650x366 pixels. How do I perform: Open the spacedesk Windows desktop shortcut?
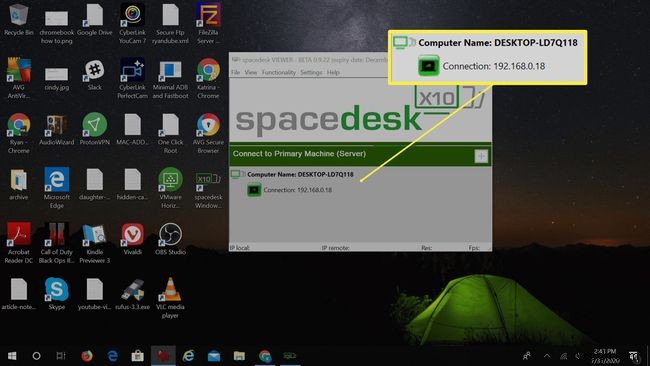208,189
